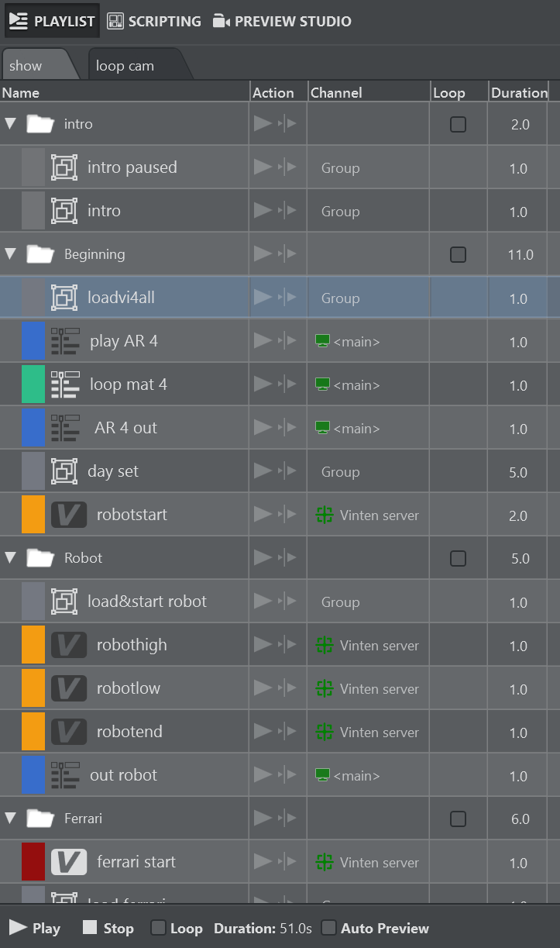The height and width of the screenshot is (948, 560).
Task: Click play icon for robothigh row
Action: [263, 645]
